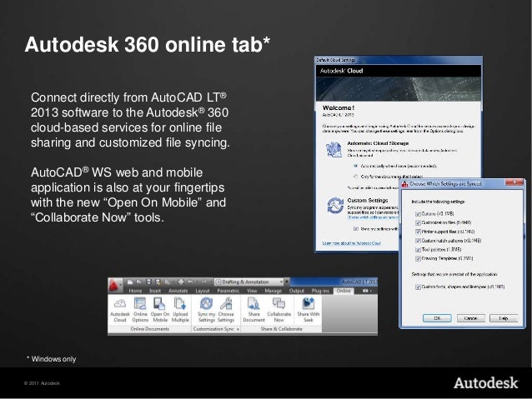Toggle Custom hatch patterns checkbox
This screenshot has height=399, width=532.
[x=418, y=241]
